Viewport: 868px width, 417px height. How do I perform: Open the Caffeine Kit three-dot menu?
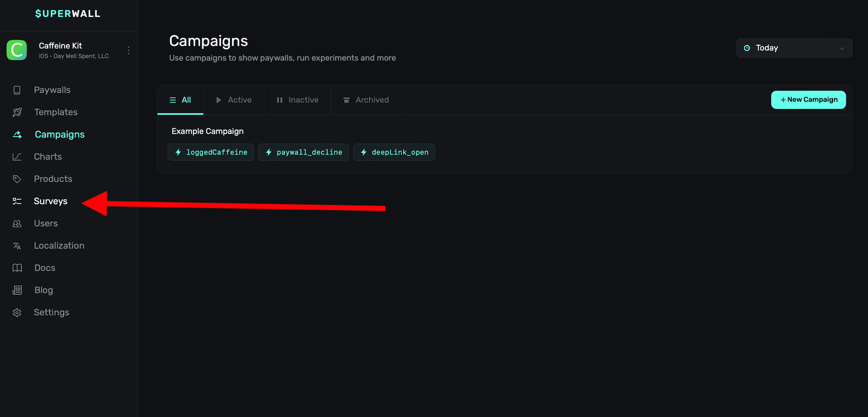pyautogui.click(x=128, y=50)
